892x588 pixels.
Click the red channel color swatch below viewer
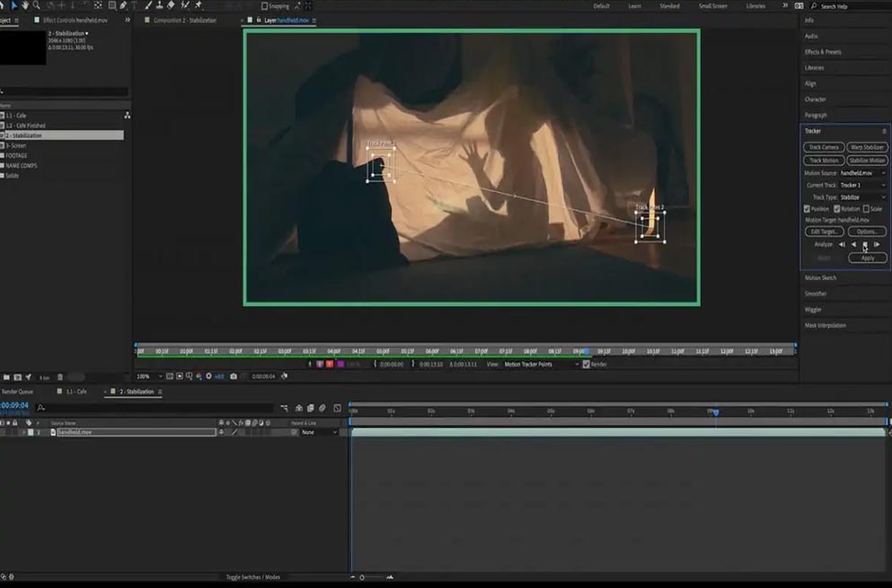coord(330,364)
